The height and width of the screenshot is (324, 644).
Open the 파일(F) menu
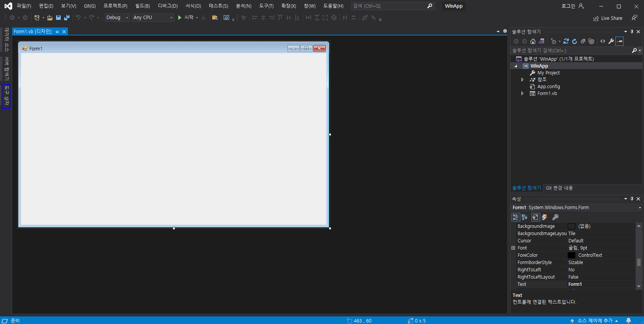click(24, 6)
